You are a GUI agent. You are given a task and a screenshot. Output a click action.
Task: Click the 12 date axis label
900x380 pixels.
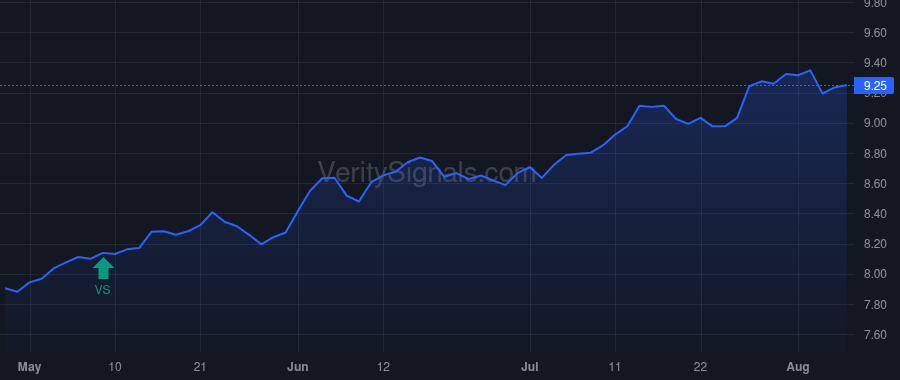pos(383,367)
